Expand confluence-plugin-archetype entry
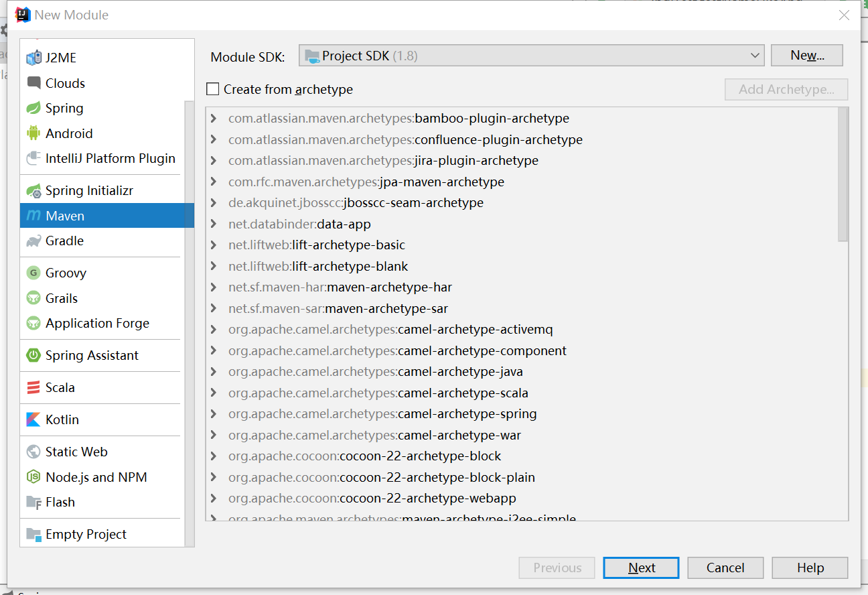The width and height of the screenshot is (868, 595). tap(214, 139)
